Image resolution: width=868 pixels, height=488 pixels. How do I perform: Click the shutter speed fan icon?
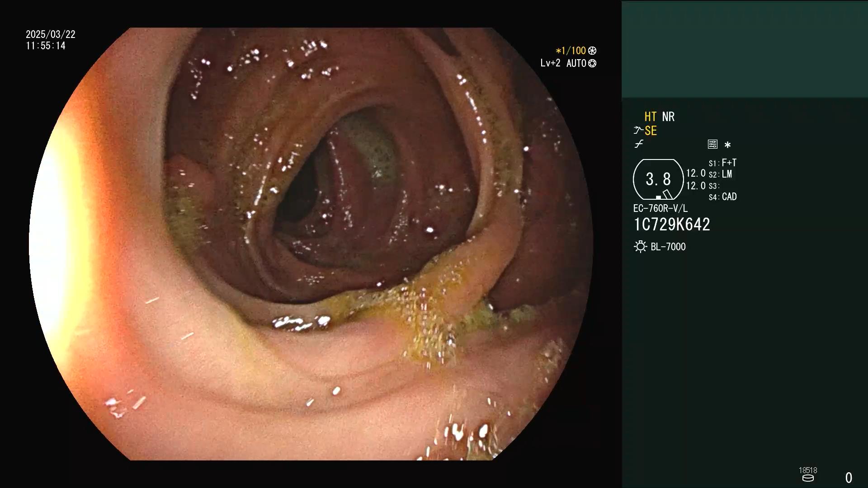[x=592, y=51]
